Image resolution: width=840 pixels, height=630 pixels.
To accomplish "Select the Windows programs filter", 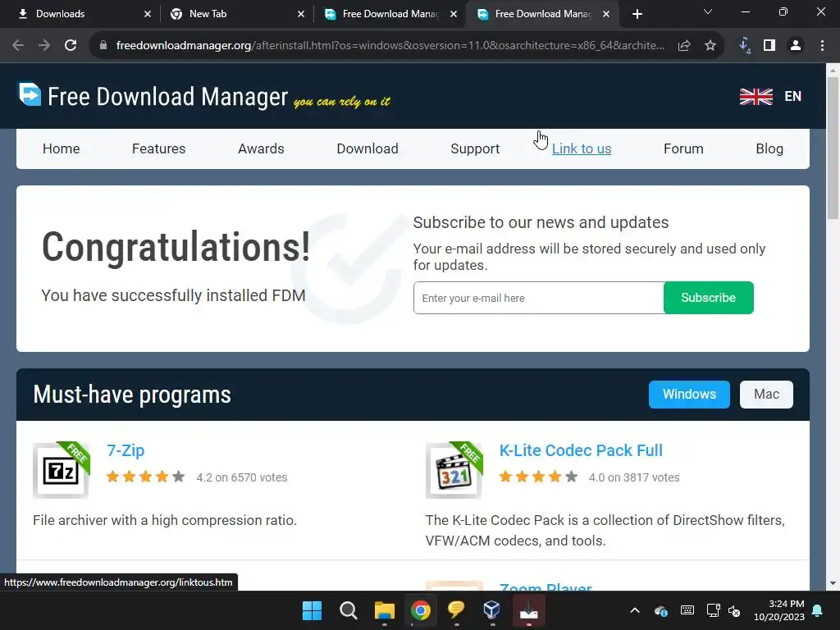I will click(x=689, y=395).
